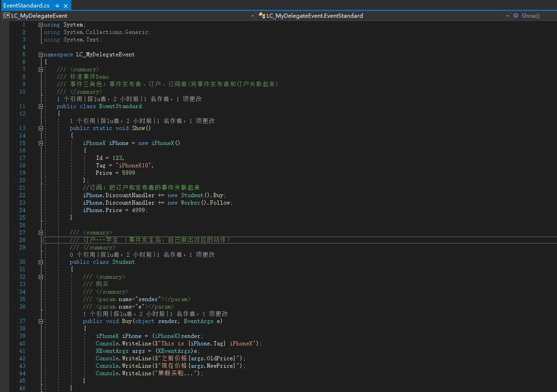Click the method cube icon beside Show()
This screenshot has height=392, width=557.
click(516, 15)
